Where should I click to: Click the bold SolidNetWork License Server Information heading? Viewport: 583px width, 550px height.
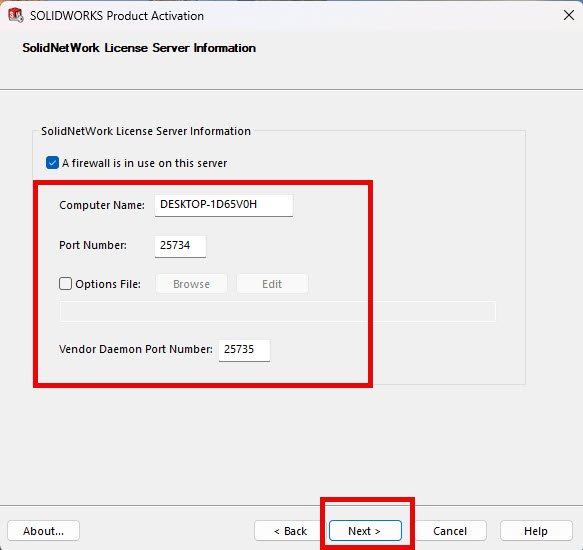(139, 48)
